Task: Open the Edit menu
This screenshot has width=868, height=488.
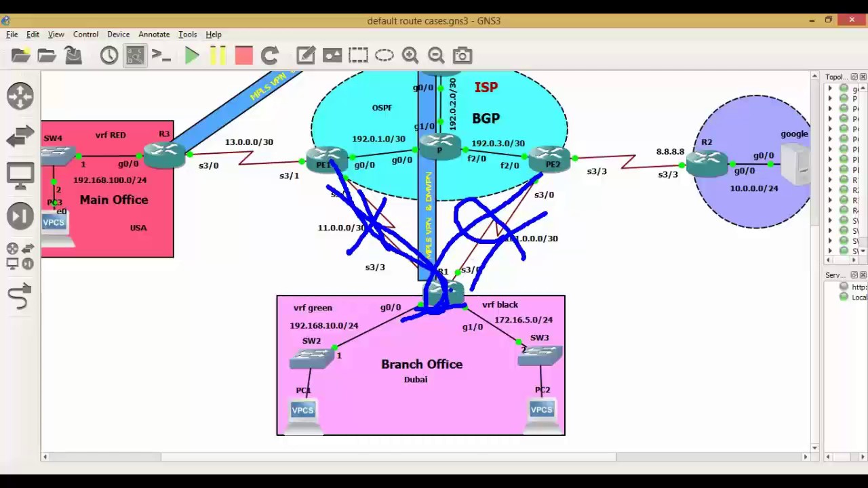Action: coord(33,35)
